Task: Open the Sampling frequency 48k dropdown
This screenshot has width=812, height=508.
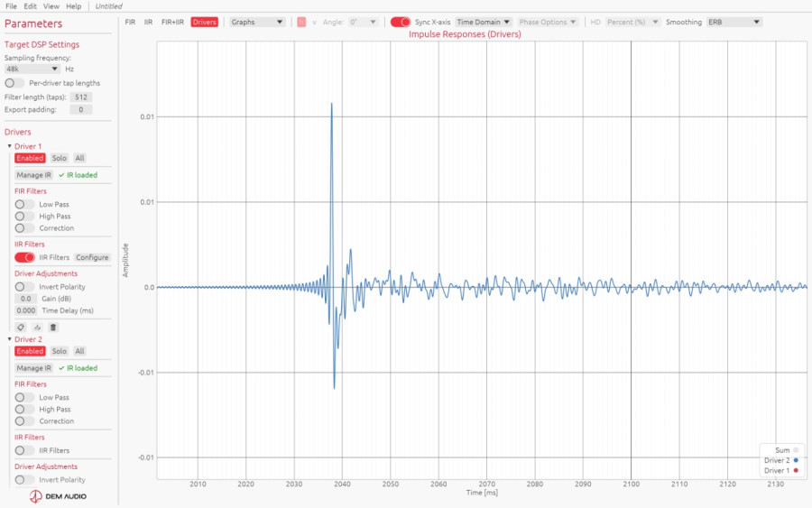Action: (32, 69)
